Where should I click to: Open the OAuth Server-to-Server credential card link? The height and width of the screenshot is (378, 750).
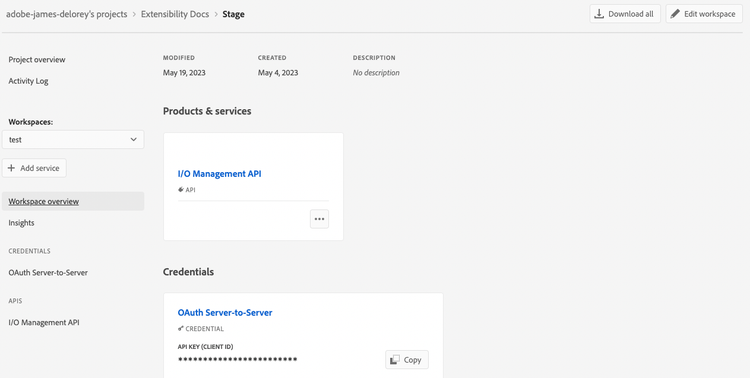[225, 312]
